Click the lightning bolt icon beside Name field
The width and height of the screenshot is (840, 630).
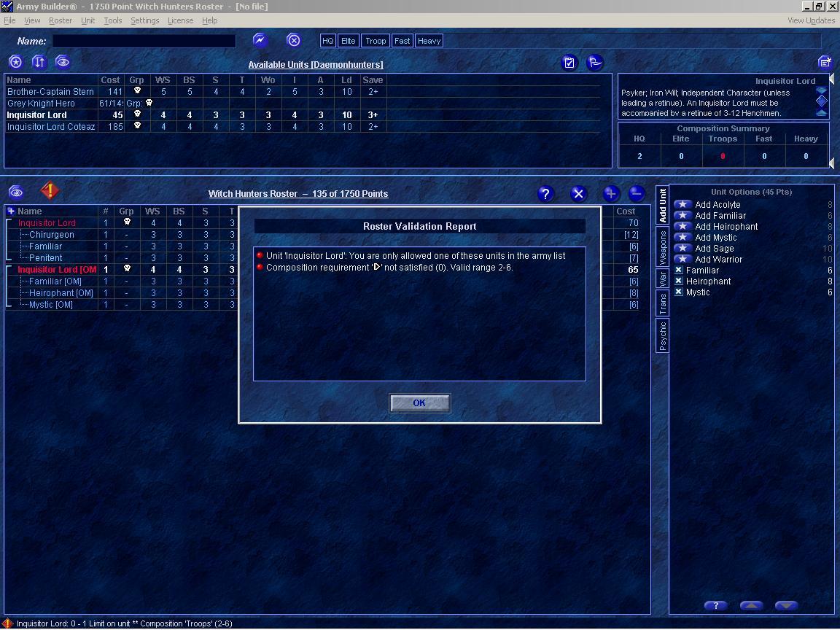[260, 40]
